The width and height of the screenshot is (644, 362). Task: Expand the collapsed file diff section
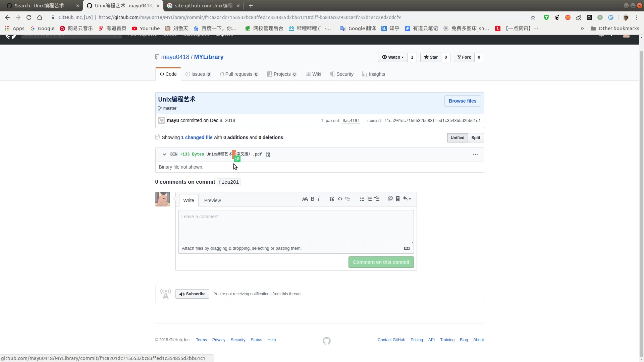click(164, 154)
